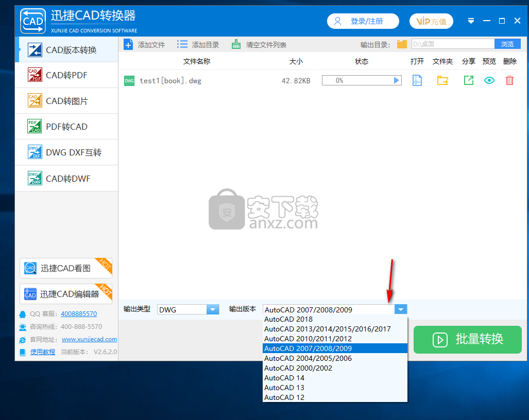Image resolution: width=529 pixels, height=420 pixels.
Task: Open the 登录/注册 login button
Action: click(x=363, y=21)
